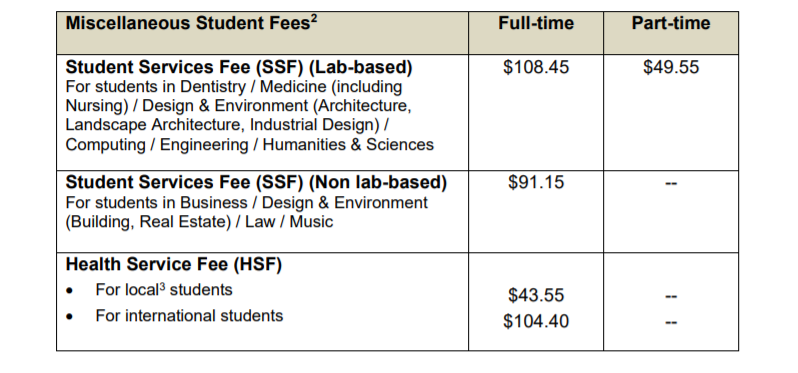The image size is (798, 373).
Task: Click the line starting Landscape Architecture, Industrial Design
Action: click(227, 125)
